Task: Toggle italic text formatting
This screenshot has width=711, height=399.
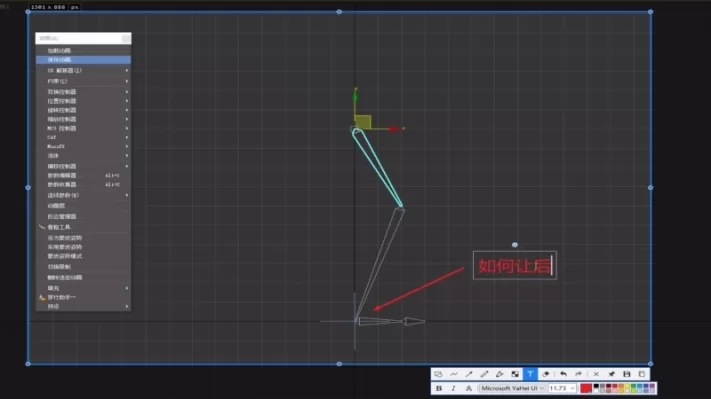Action: click(453, 388)
